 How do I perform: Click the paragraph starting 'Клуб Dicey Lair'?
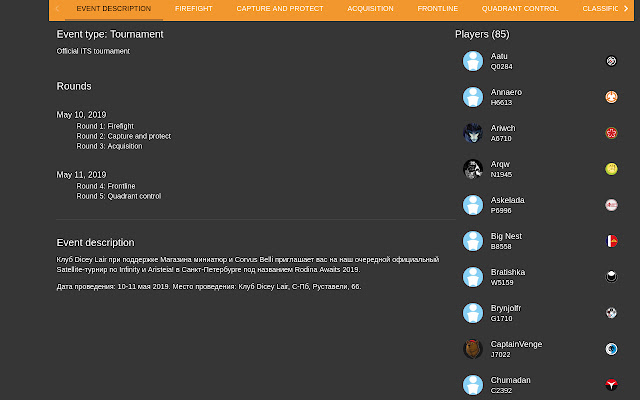click(248, 264)
